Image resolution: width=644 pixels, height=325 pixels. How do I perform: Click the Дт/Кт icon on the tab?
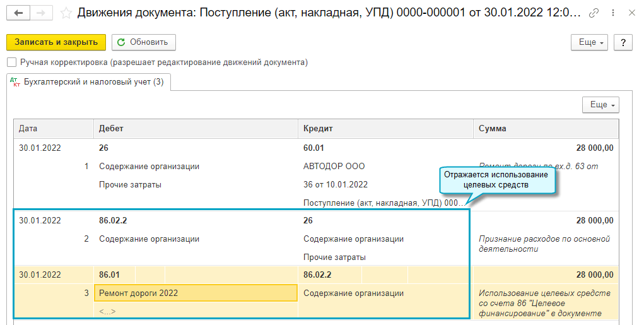tap(16, 82)
